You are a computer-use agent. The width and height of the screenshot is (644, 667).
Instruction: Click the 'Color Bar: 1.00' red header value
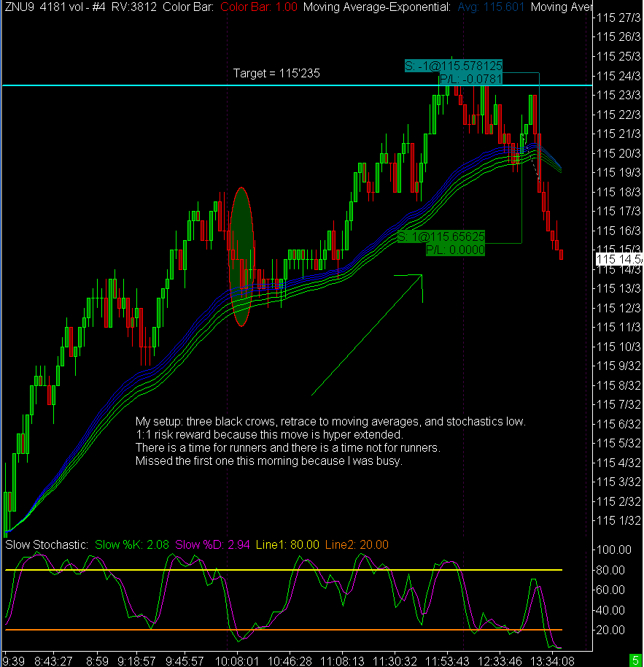pyautogui.click(x=259, y=7)
